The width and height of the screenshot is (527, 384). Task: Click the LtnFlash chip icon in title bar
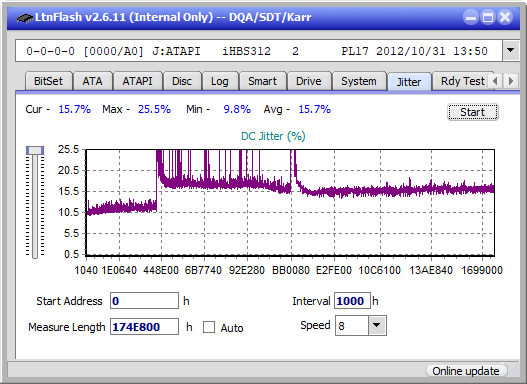pyautogui.click(x=25, y=18)
